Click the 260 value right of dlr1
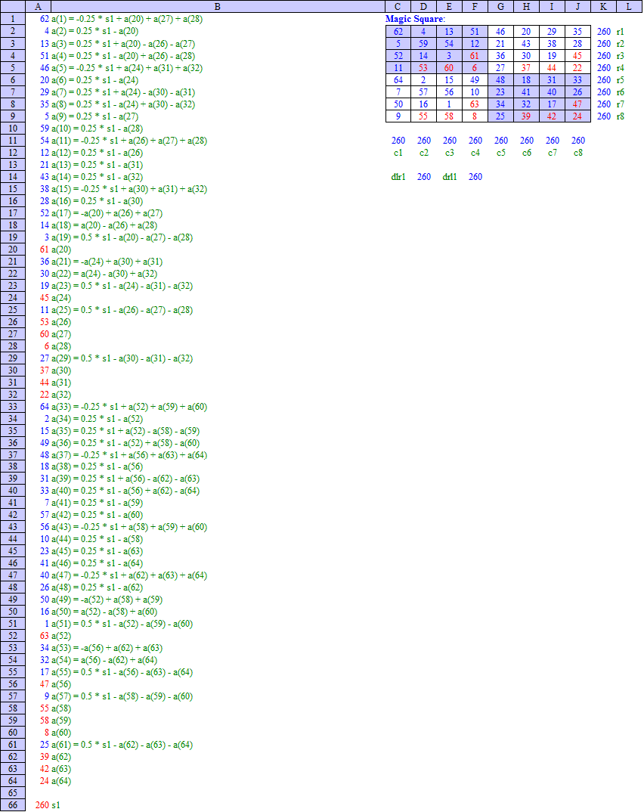The height and width of the screenshot is (812, 644). [424, 177]
